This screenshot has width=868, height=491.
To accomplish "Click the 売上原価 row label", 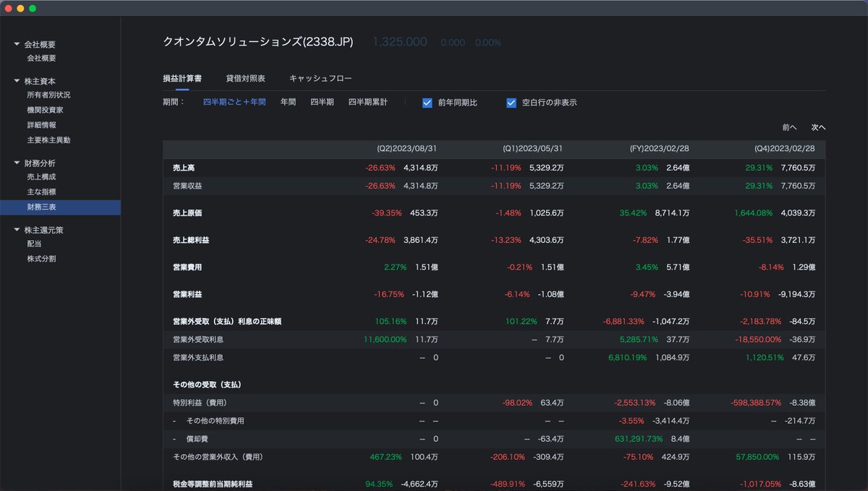I will 187,213.
